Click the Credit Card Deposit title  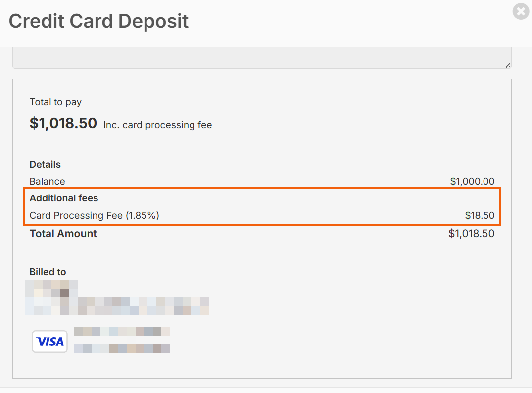point(98,21)
